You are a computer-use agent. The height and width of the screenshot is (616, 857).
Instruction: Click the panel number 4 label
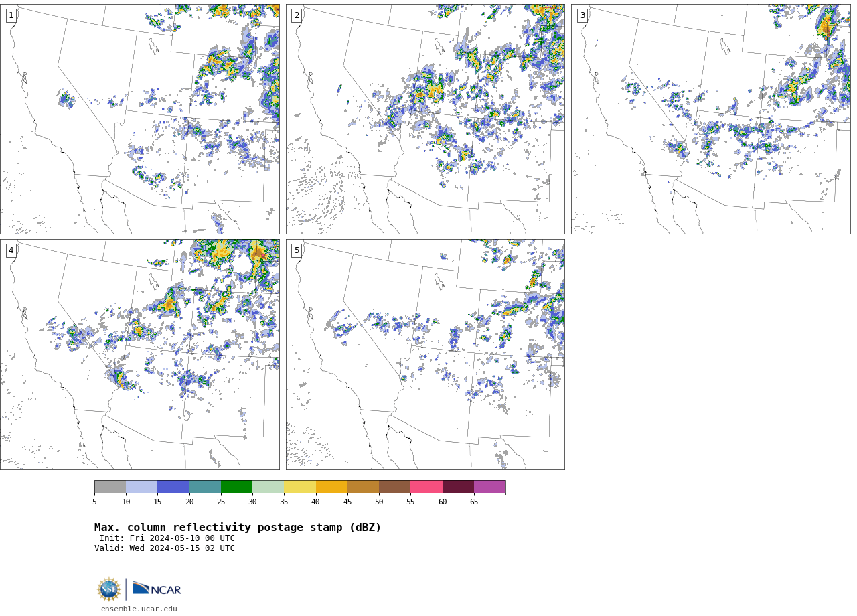click(x=11, y=250)
